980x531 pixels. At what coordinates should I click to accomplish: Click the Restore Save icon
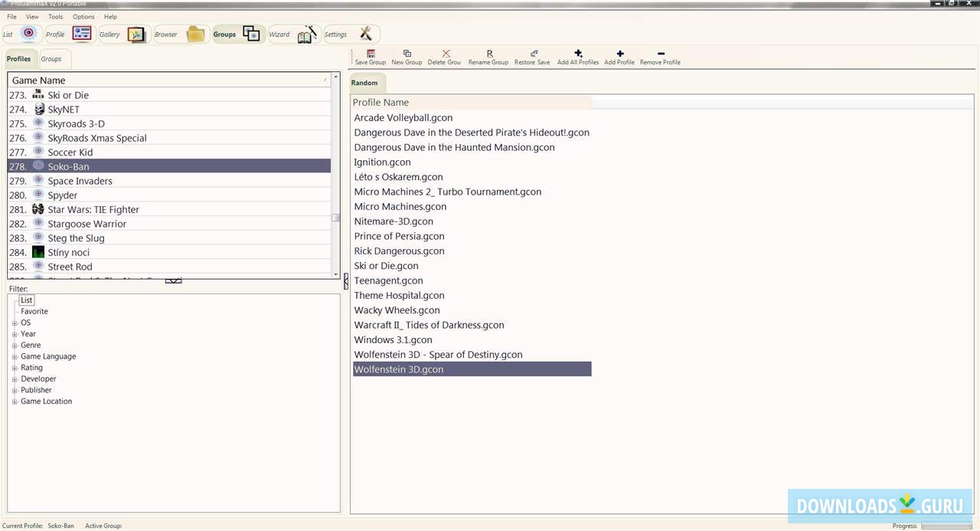[x=532, y=54]
